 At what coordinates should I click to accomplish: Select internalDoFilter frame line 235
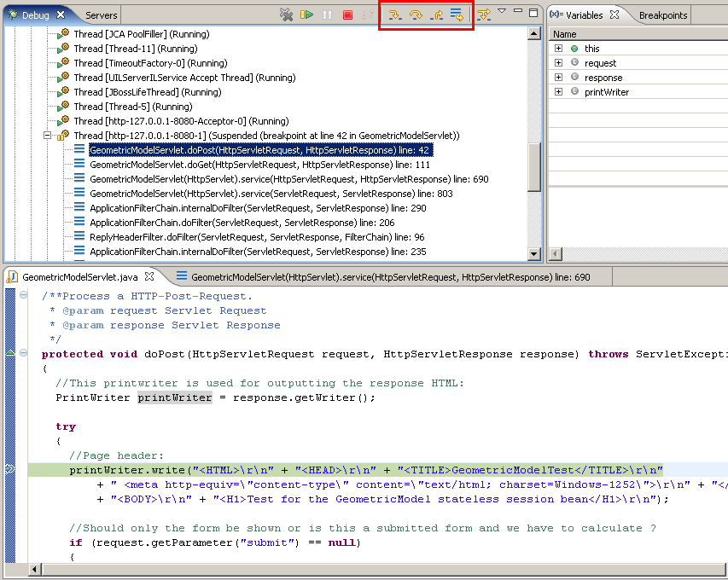[258, 252]
